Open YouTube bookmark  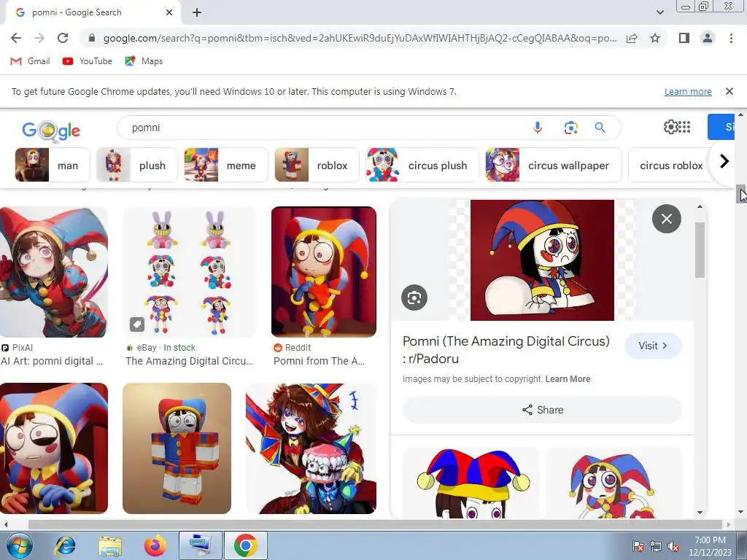(88, 61)
